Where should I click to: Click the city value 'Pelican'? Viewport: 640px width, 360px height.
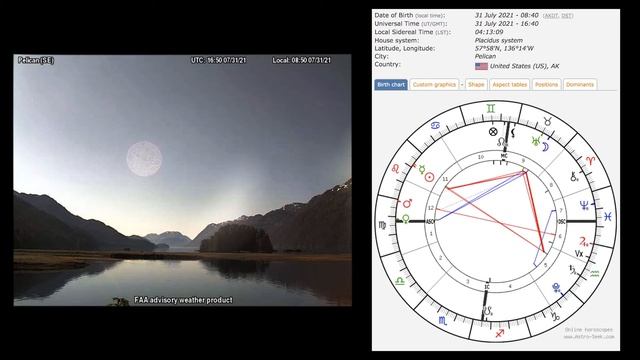coord(485,56)
